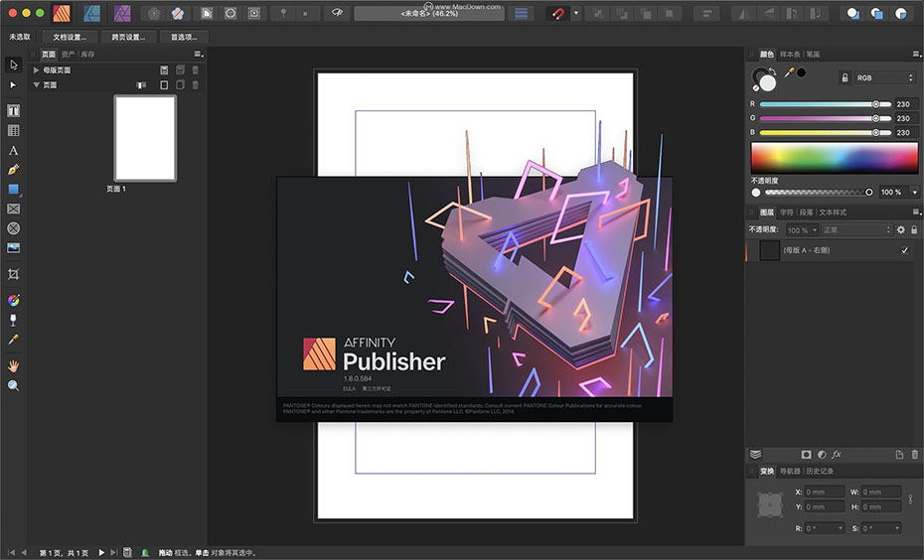
Task: Click the Document Setup button
Action: [x=70, y=37]
